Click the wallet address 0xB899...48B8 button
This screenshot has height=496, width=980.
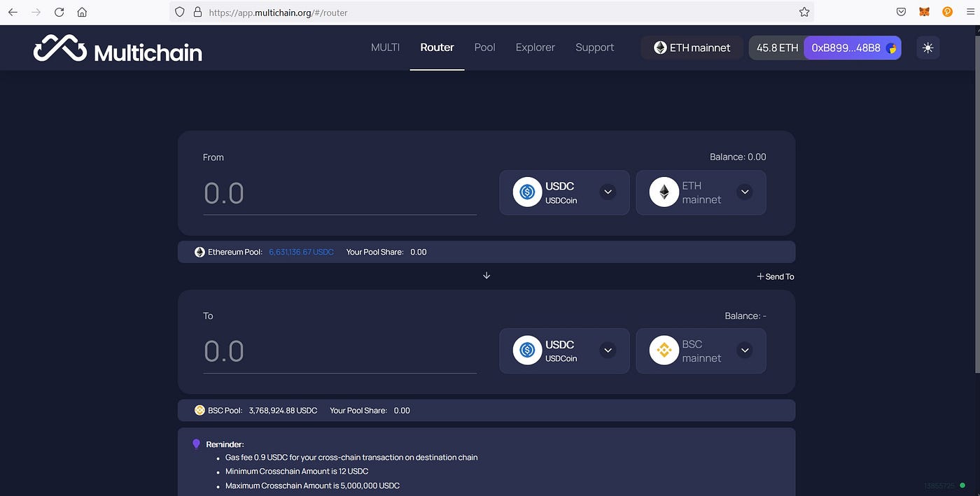pos(853,48)
